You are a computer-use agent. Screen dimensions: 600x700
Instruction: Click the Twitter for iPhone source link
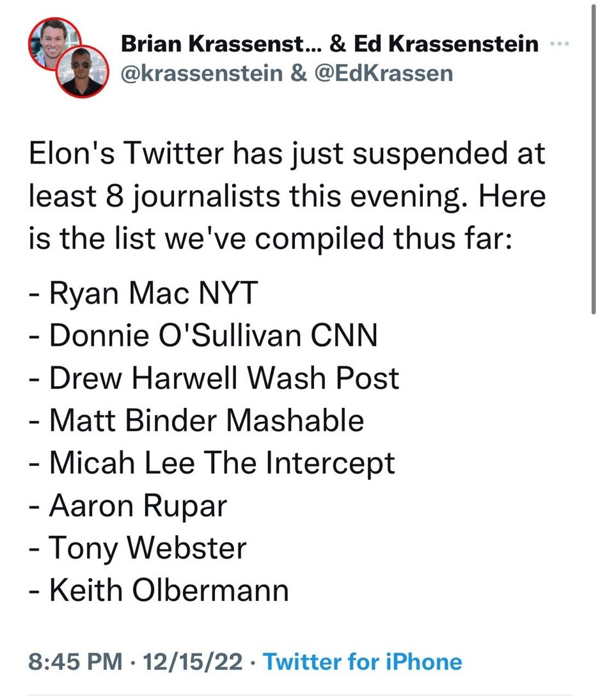[x=362, y=661]
